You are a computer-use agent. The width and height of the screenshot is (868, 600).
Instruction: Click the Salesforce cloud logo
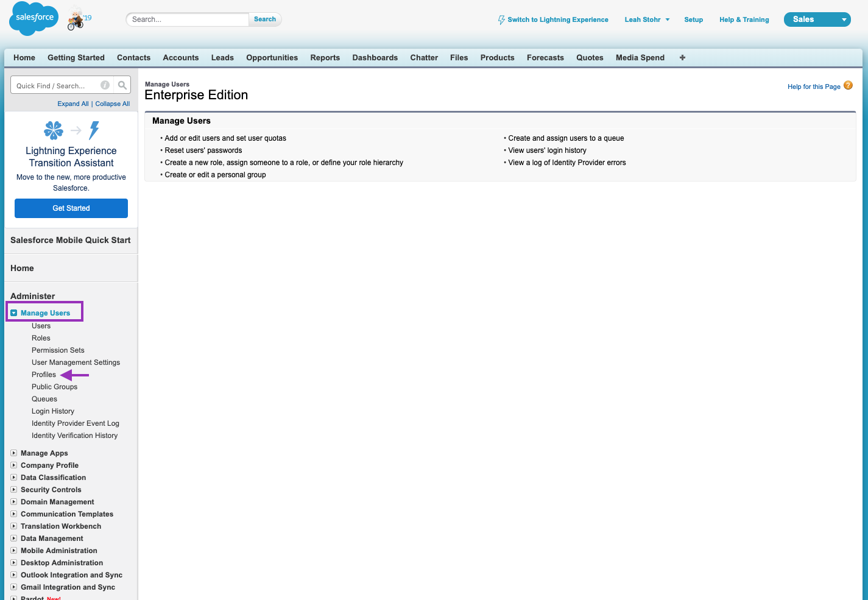click(34, 18)
